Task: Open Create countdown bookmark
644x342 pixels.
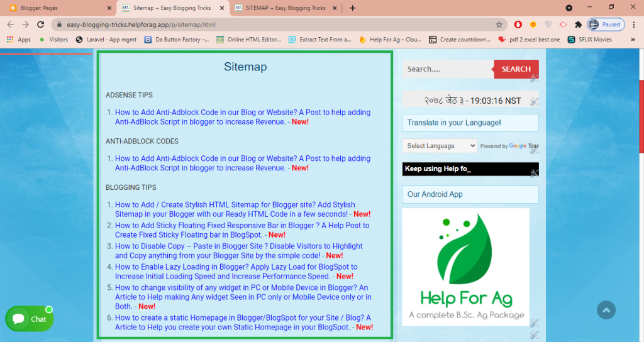Action: pos(460,40)
